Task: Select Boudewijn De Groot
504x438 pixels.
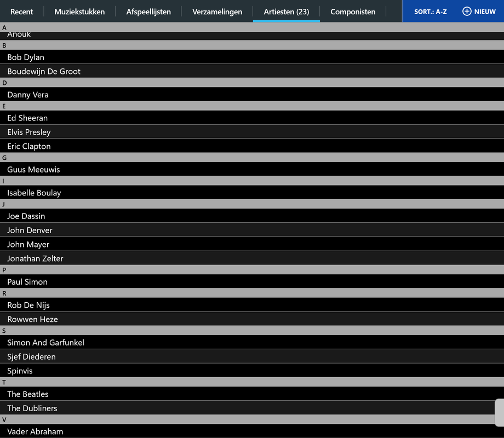Action: [252, 71]
